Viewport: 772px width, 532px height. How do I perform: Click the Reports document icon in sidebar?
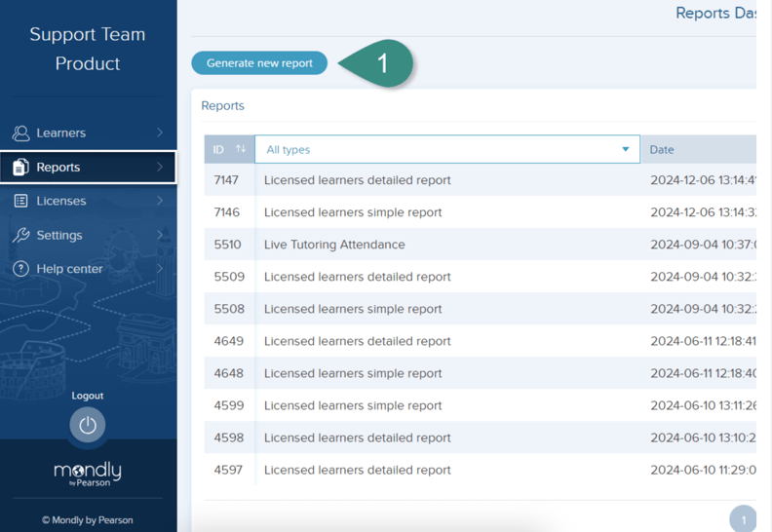pyautogui.click(x=20, y=168)
